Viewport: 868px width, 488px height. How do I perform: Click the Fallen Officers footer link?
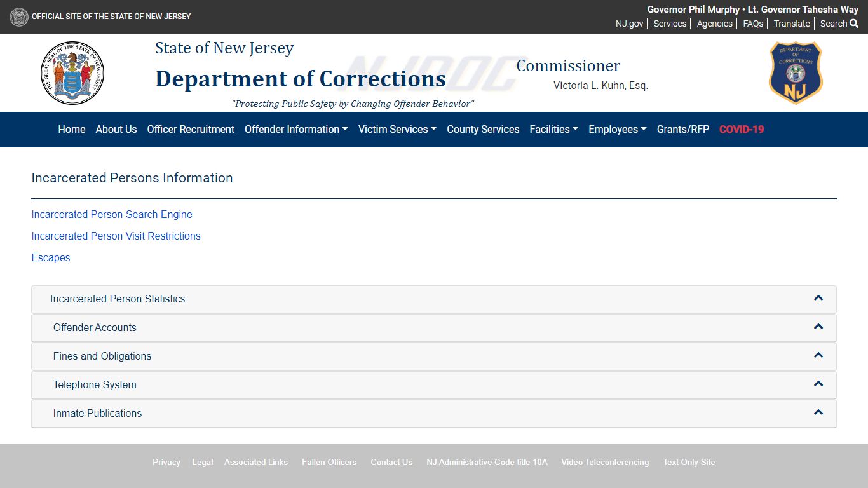point(329,462)
